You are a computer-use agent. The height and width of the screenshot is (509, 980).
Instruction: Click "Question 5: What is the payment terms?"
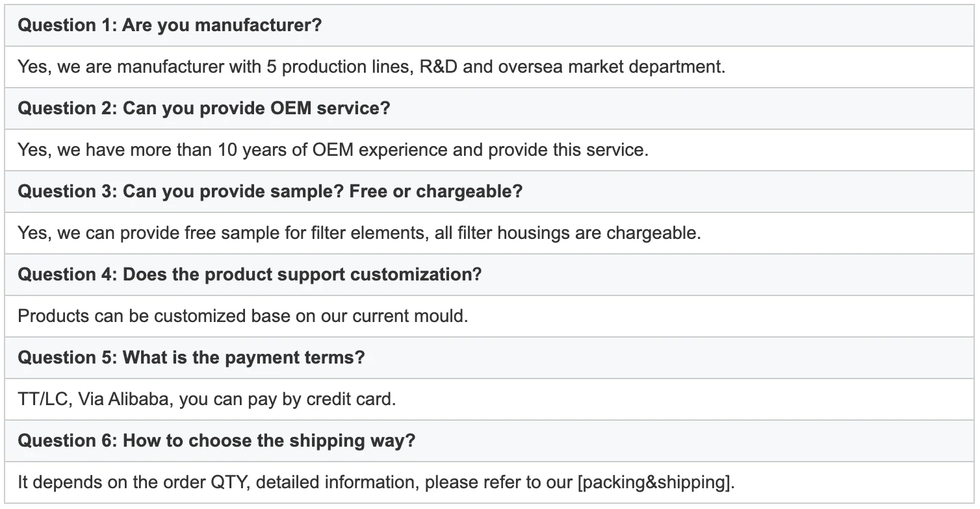[191, 358]
